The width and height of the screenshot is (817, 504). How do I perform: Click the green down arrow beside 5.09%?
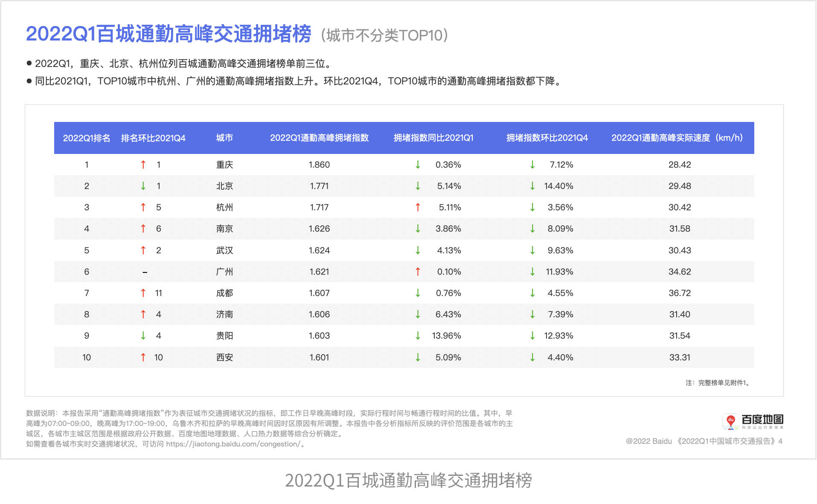coord(418,357)
